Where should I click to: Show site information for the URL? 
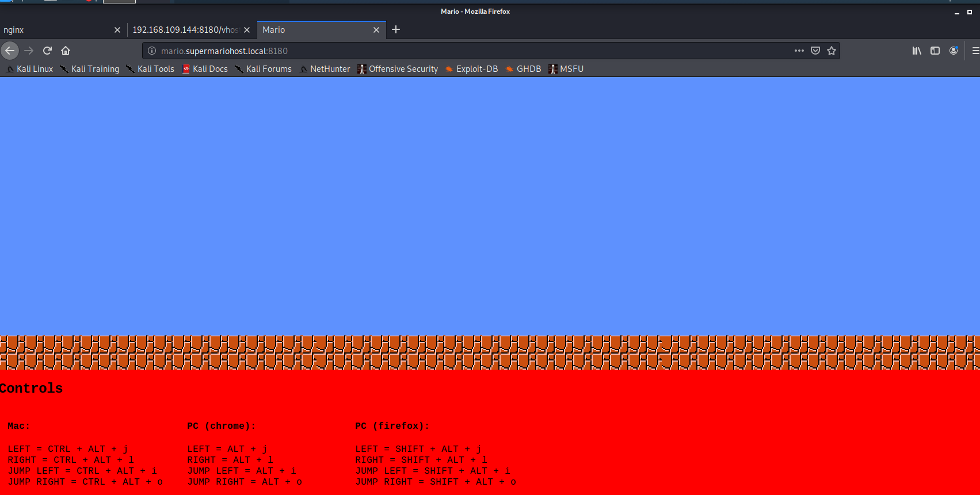(152, 51)
